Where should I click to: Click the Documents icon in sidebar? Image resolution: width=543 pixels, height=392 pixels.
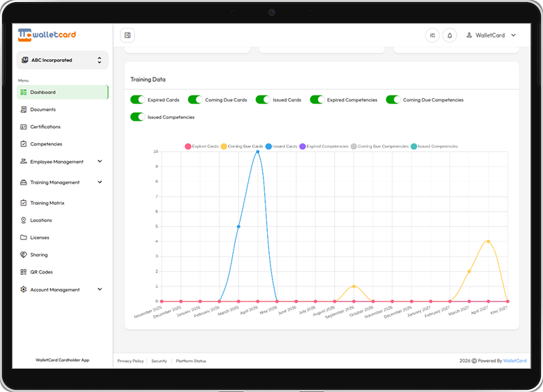[23, 110]
